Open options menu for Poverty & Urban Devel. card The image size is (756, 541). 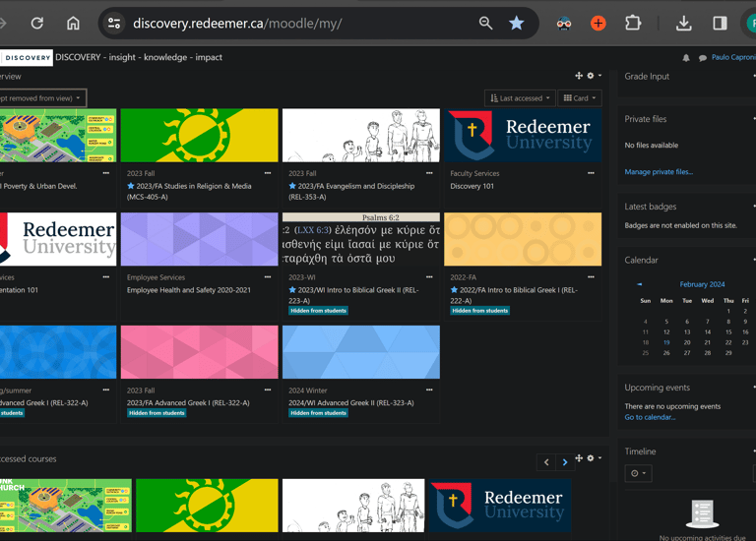click(106, 173)
